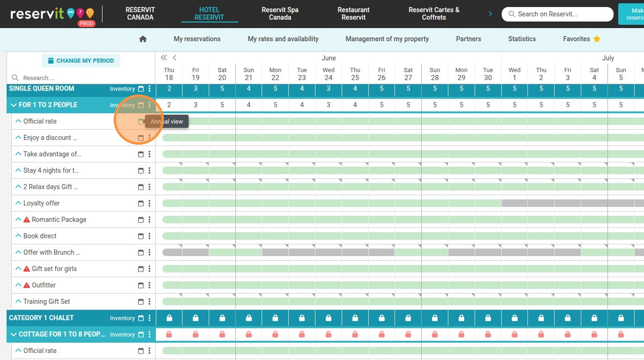Open the My reservations menu

point(197,39)
